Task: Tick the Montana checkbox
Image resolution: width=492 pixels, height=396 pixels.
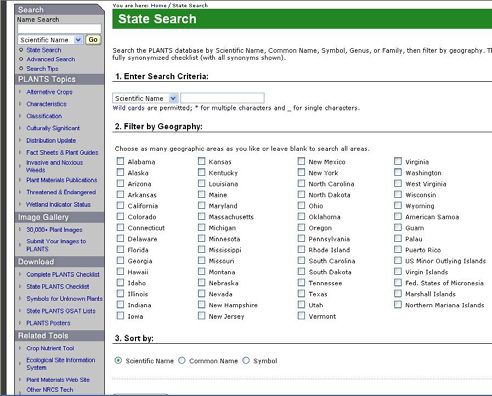Action: (201, 271)
